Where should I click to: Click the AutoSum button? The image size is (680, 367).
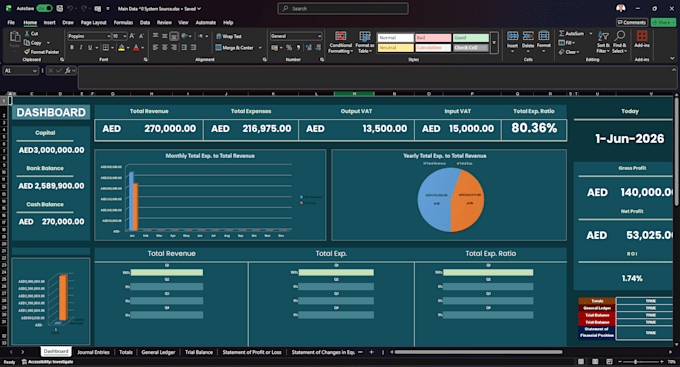(x=572, y=33)
